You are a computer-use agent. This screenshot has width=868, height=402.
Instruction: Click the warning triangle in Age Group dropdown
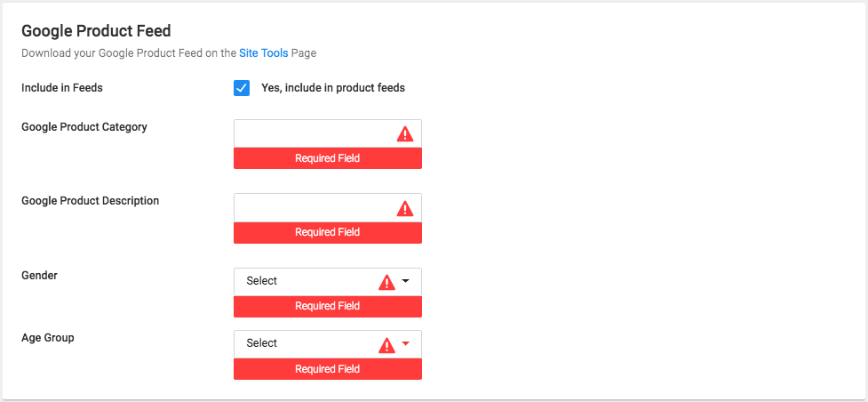click(x=386, y=345)
